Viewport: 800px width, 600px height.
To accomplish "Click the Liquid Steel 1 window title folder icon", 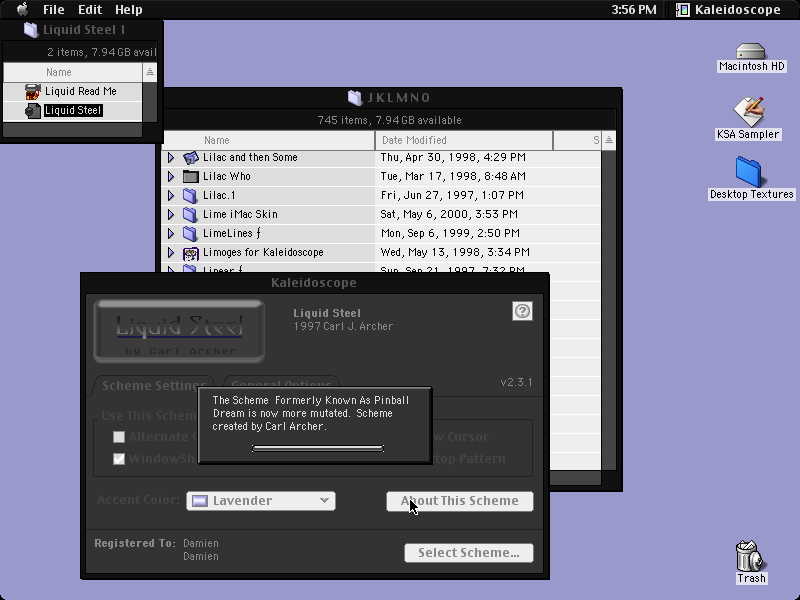I will (31, 30).
